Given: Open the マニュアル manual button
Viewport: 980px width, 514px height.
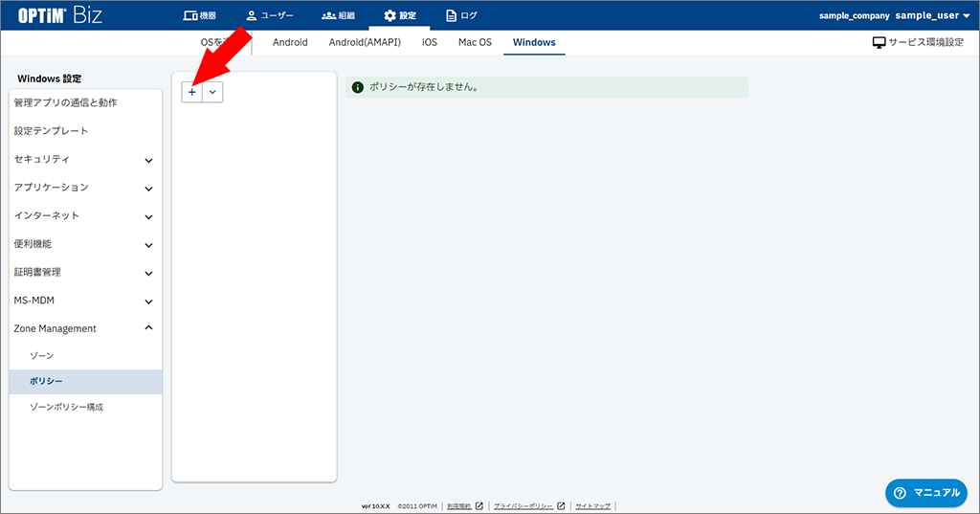Looking at the screenshot, I should [926, 493].
